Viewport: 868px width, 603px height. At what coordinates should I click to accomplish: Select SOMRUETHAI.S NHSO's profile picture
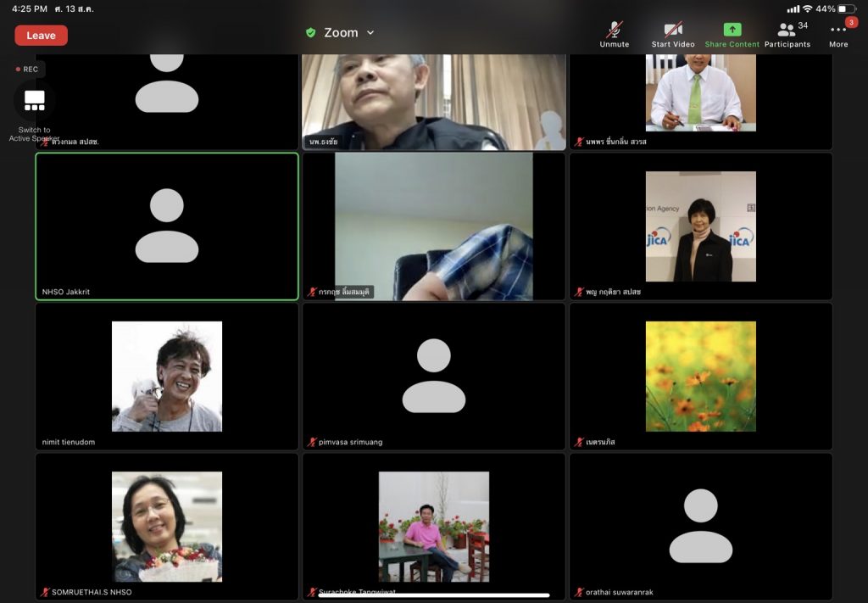[167, 526]
